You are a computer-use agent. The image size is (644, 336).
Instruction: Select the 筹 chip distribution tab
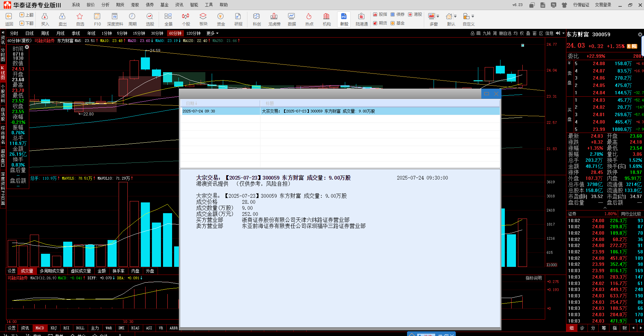tap(604, 328)
